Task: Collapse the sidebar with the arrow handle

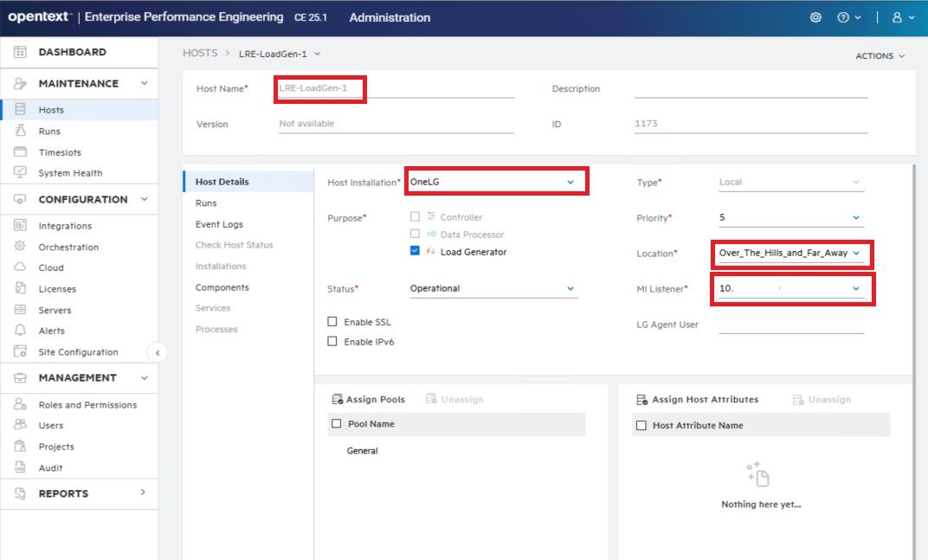Action: (x=157, y=352)
